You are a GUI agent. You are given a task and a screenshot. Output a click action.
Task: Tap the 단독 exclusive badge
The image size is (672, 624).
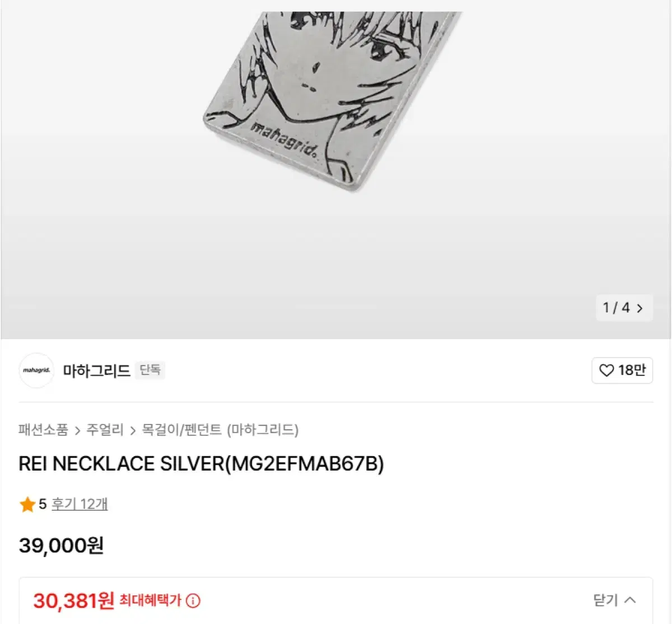click(x=150, y=370)
